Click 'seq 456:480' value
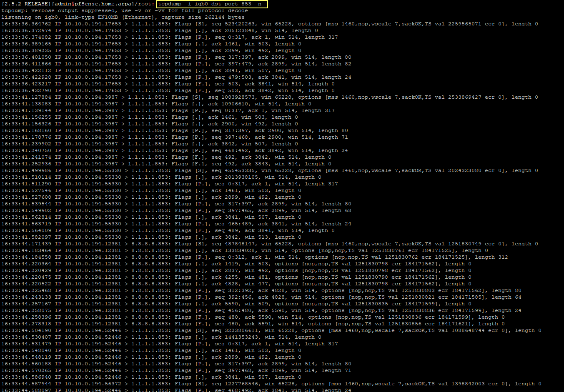Screen dimensions: 564x392 click(233, 310)
